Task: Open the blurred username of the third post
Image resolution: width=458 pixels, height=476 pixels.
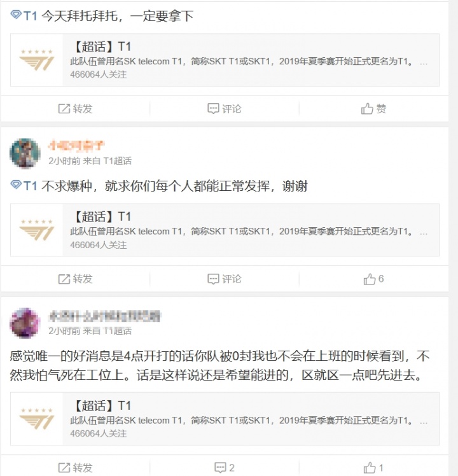Action: point(104,316)
